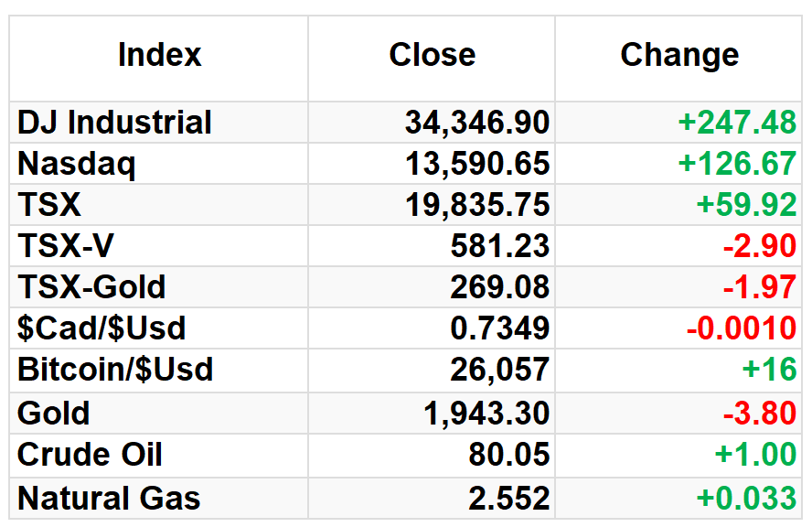
Task: Click the TSX closing value 19,835.75
Action: [477, 205]
